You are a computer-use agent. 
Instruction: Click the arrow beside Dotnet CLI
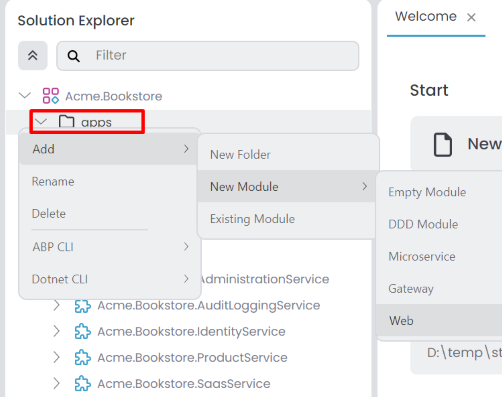pos(186,279)
